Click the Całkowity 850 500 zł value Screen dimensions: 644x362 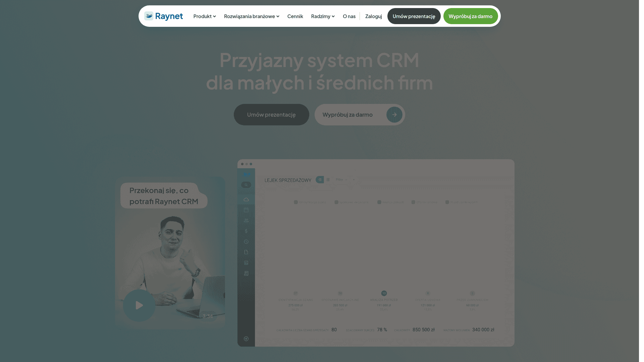click(424, 330)
